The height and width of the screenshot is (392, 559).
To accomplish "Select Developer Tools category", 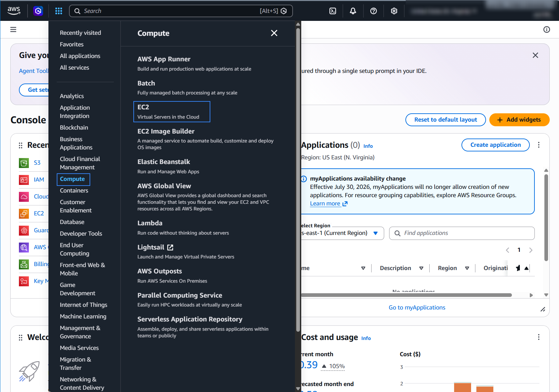I will [x=81, y=234].
